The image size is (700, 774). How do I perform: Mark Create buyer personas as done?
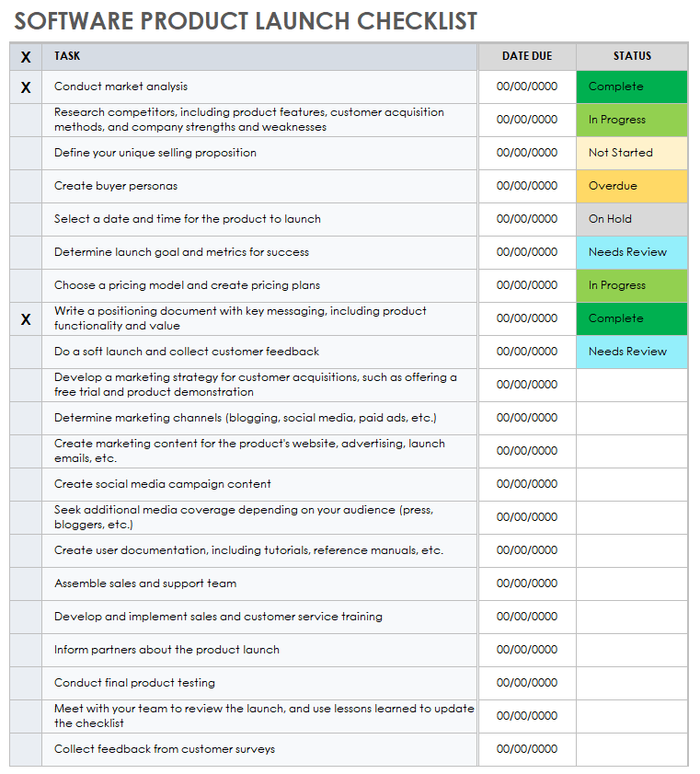(26, 186)
